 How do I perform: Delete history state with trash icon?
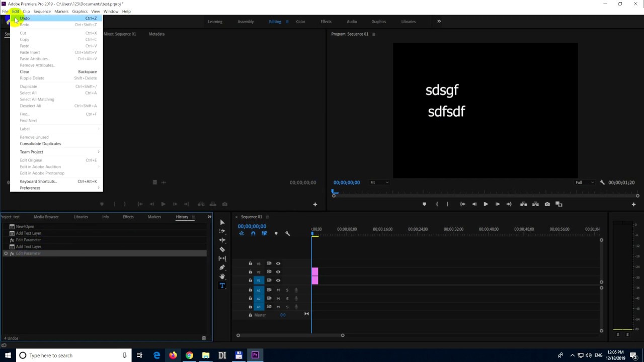pos(204,338)
